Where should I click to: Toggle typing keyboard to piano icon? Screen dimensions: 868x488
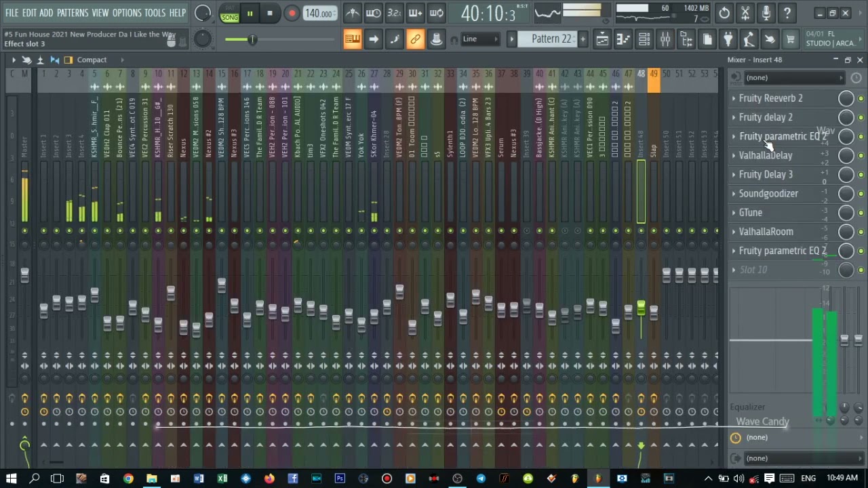(353, 39)
